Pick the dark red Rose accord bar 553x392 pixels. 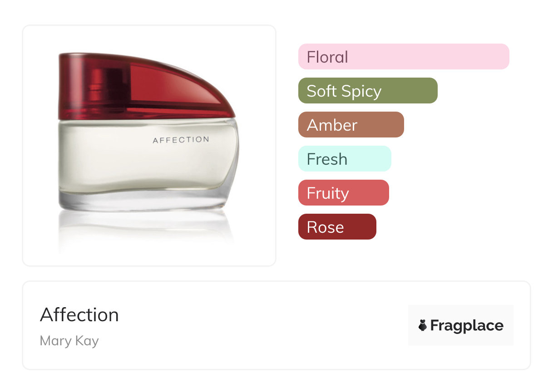pos(337,227)
